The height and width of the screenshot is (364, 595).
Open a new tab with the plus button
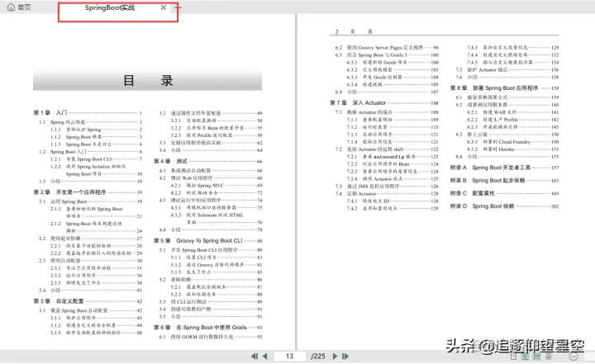[x=178, y=7]
